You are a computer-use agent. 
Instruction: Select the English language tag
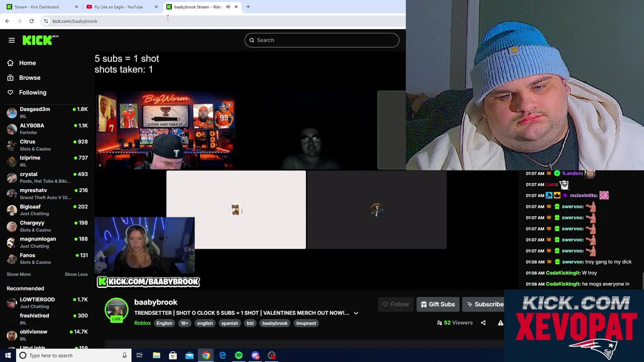(x=164, y=323)
